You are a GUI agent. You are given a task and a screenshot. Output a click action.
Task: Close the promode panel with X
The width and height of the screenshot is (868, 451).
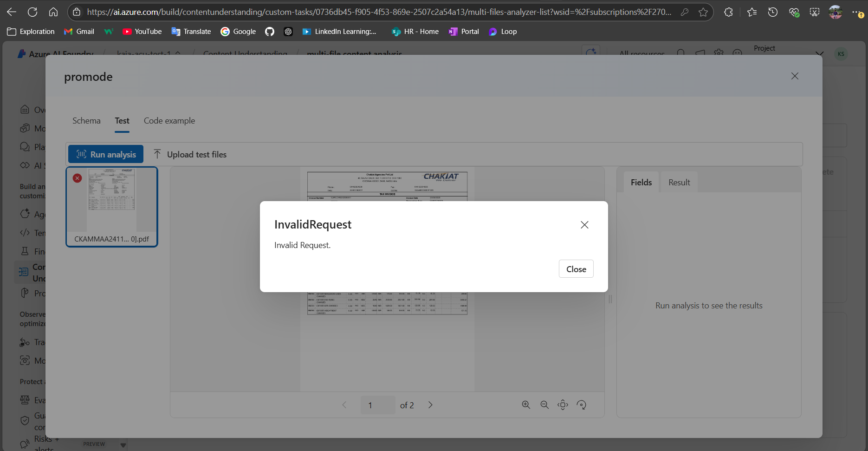795,76
